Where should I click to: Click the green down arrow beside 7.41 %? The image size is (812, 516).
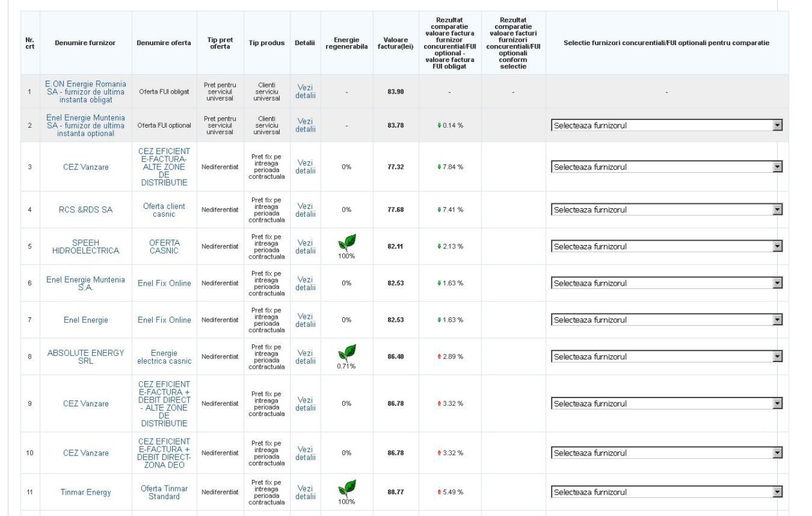coord(439,210)
